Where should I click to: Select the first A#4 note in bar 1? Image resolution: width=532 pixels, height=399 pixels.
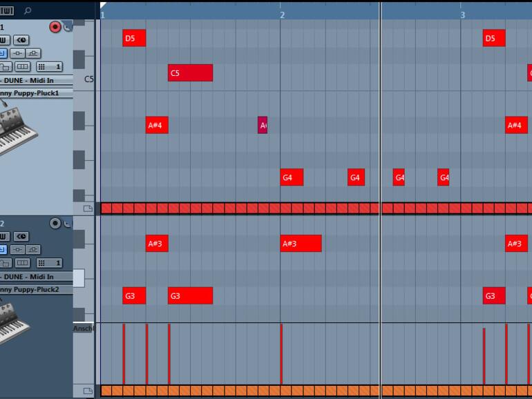[157, 125]
